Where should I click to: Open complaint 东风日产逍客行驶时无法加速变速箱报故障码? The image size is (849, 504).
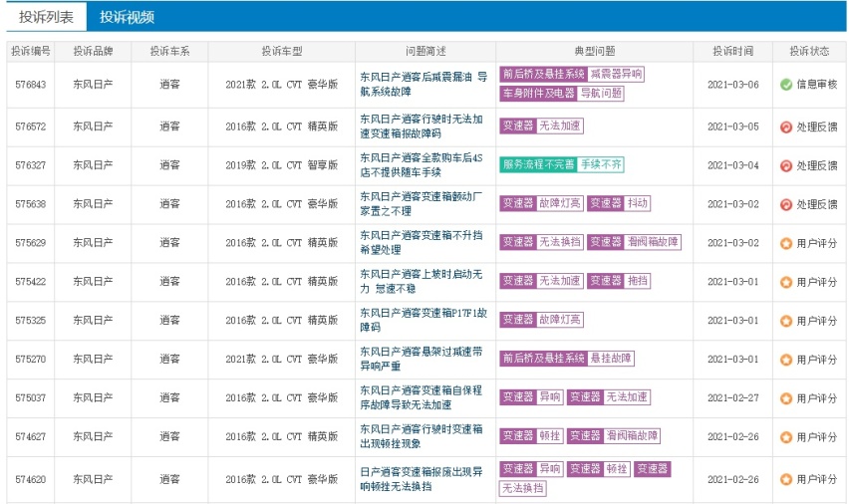[x=422, y=126]
